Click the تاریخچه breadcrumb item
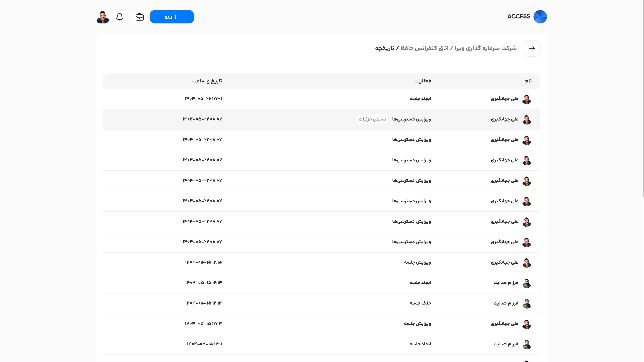This screenshot has width=644, height=362. pos(385,48)
